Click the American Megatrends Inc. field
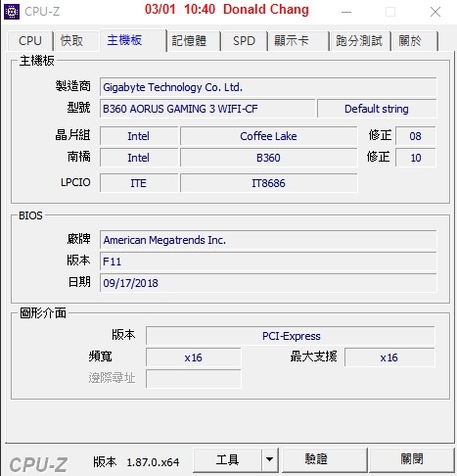 tap(268, 240)
